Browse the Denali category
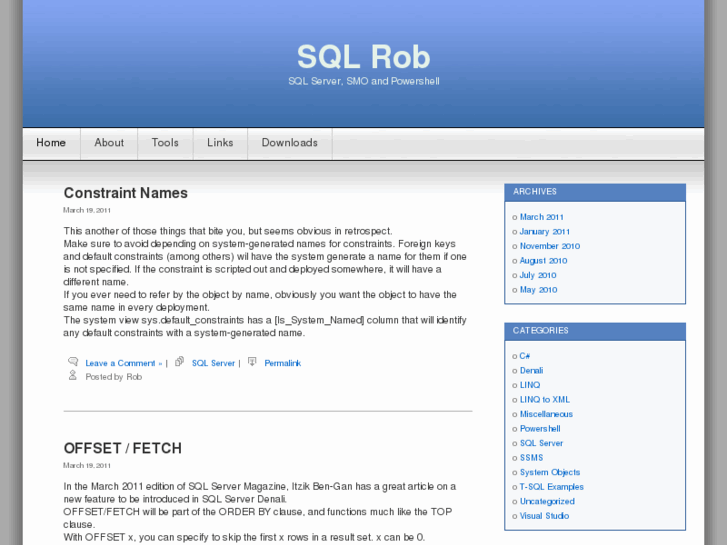The image size is (727, 545). (x=531, y=371)
